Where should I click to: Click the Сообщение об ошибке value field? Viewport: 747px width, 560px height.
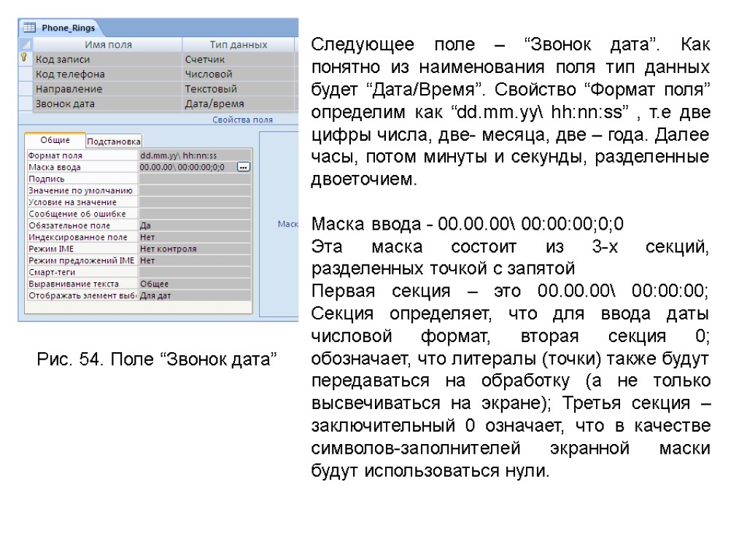[194, 214]
